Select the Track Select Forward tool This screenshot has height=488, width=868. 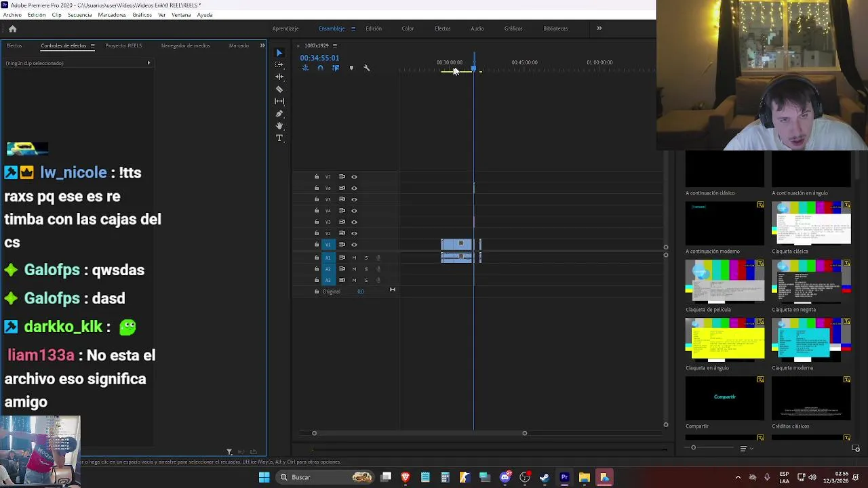point(279,64)
